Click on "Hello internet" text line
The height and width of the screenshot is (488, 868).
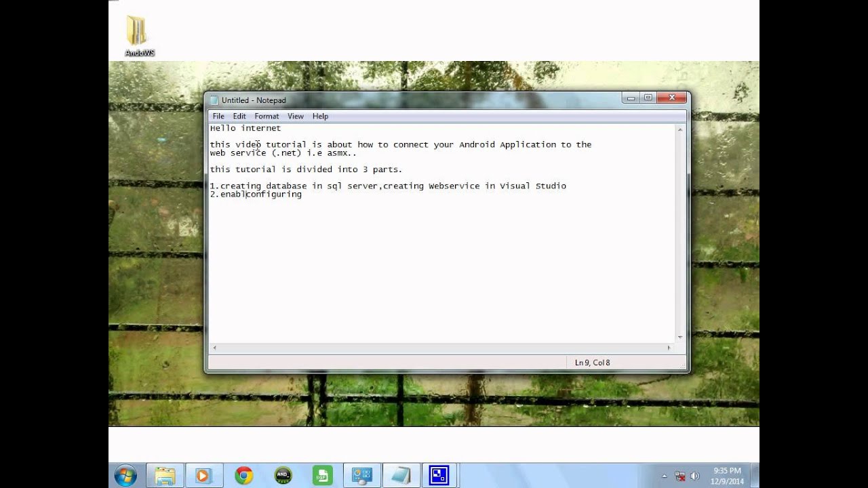pos(245,128)
